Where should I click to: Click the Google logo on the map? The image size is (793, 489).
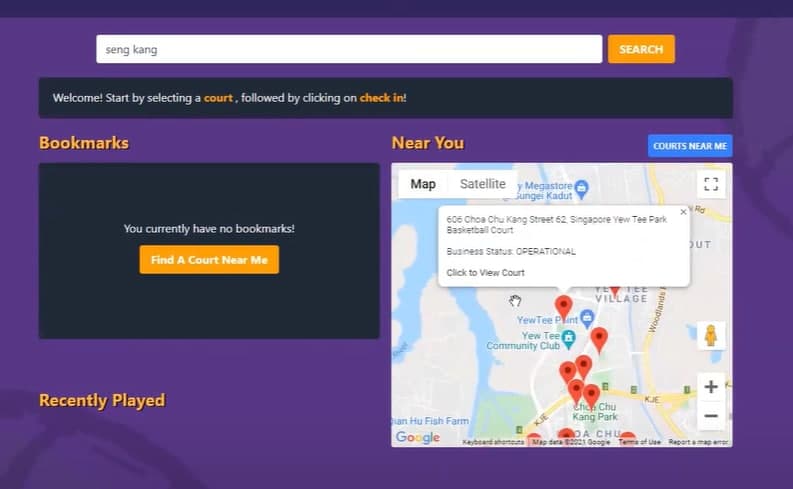(417, 437)
